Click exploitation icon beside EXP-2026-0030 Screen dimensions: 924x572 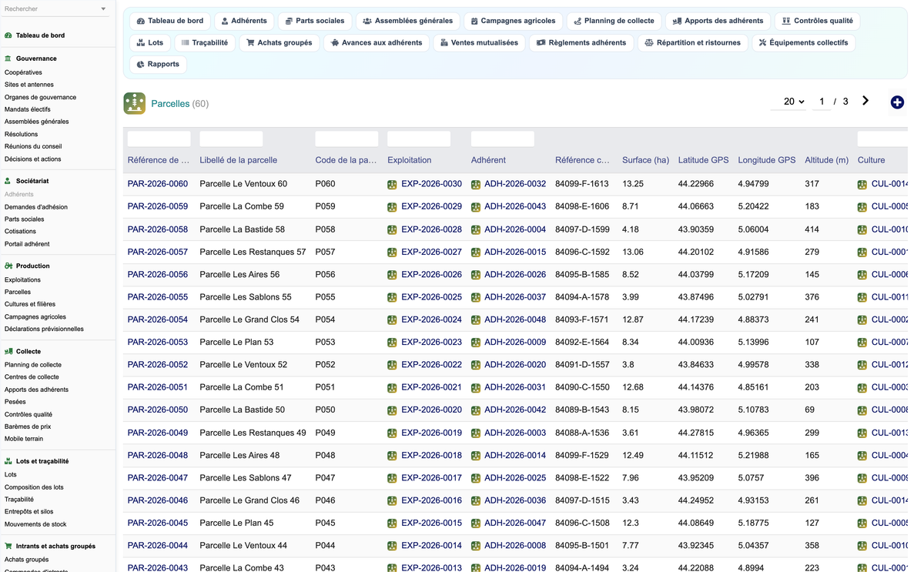[x=392, y=185]
